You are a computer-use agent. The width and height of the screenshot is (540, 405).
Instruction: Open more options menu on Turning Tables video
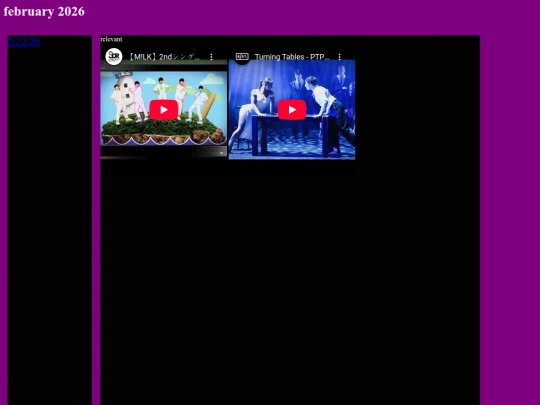point(340,57)
